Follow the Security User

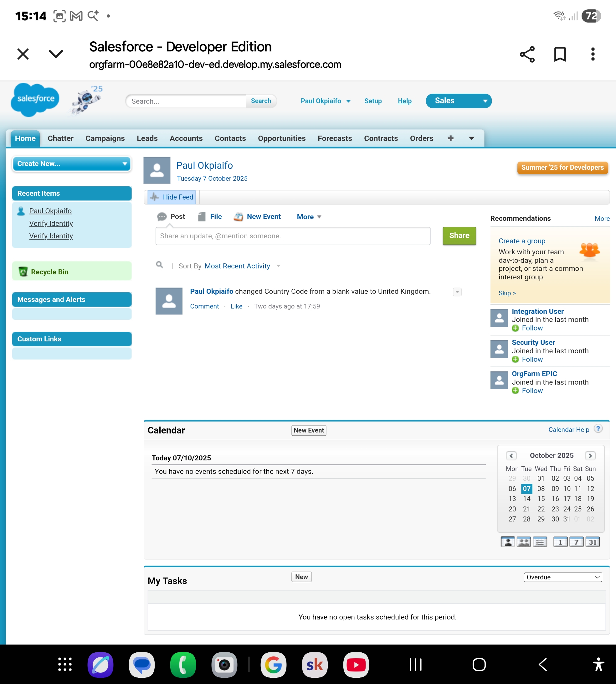pyautogui.click(x=532, y=359)
